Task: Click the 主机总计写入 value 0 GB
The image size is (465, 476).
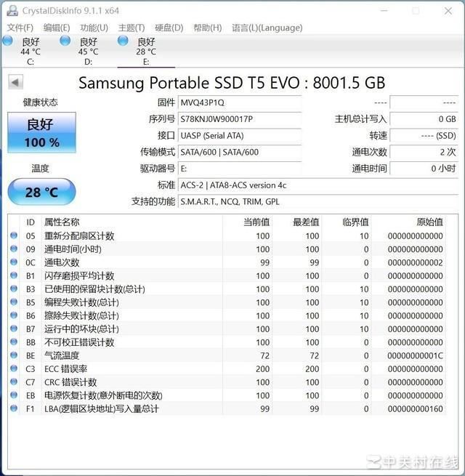Action: (x=424, y=119)
